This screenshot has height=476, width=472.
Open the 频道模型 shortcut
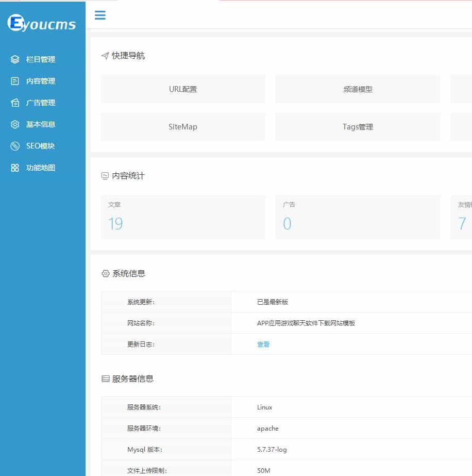pos(358,89)
